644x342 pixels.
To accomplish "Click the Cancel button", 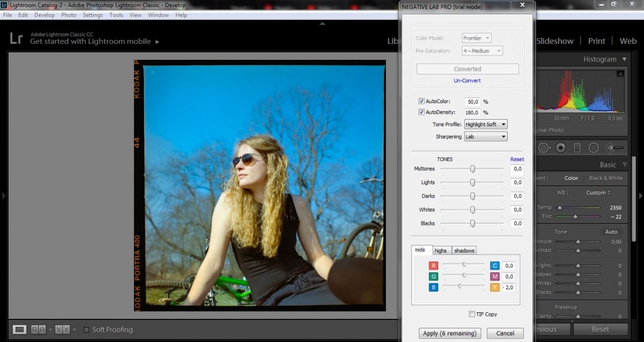I will coord(505,333).
